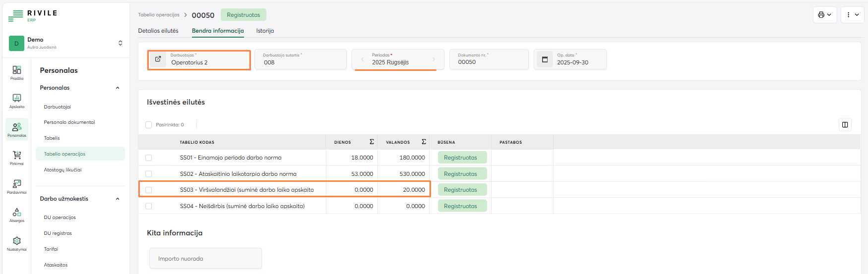Go to Atostogų likučiai in sidebar
This screenshot has height=274, width=868.
pyautogui.click(x=62, y=170)
